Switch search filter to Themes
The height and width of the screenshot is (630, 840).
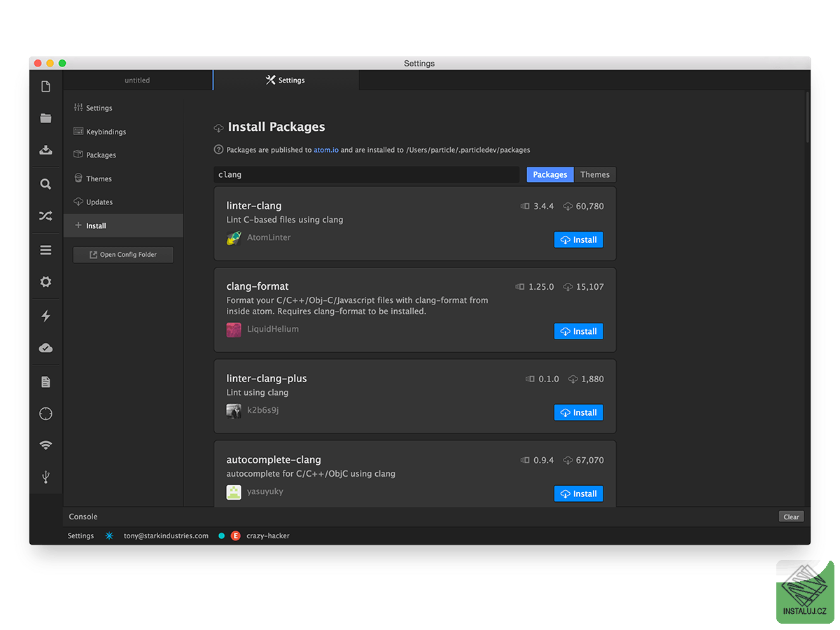click(x=594, y=174)
